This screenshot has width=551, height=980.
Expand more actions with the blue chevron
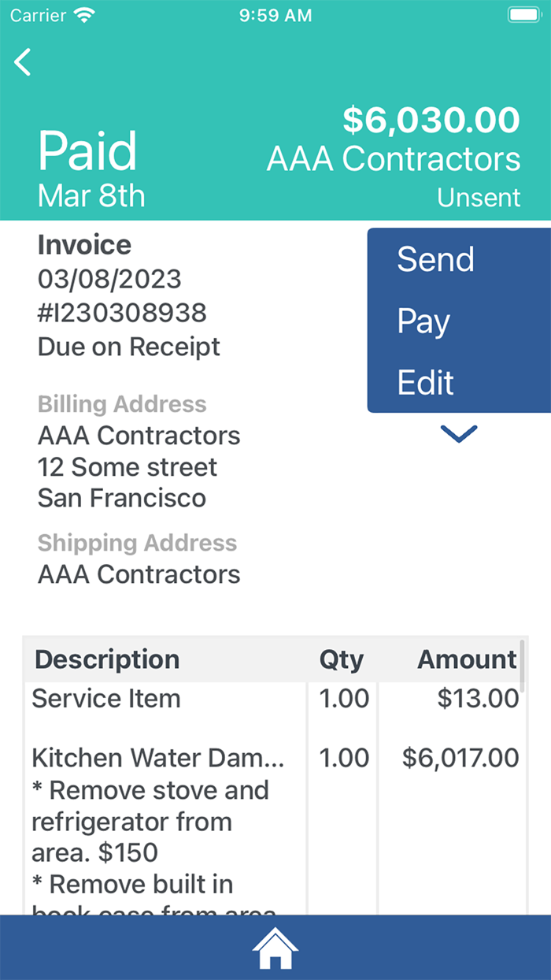[458, 434]
